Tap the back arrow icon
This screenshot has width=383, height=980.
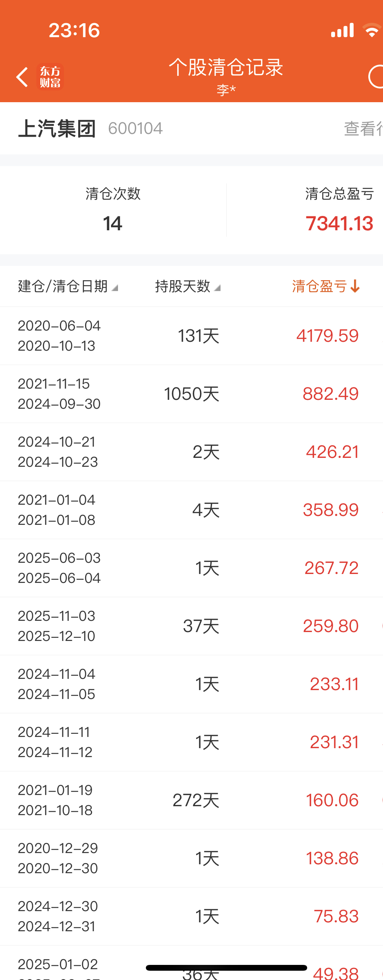click(22, 77)
